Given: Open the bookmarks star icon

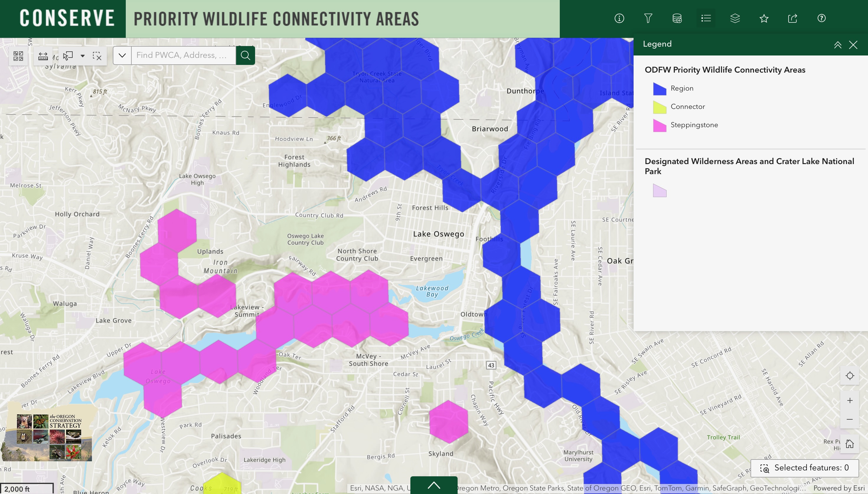Looking at the screenshot, I should [764, 18].
